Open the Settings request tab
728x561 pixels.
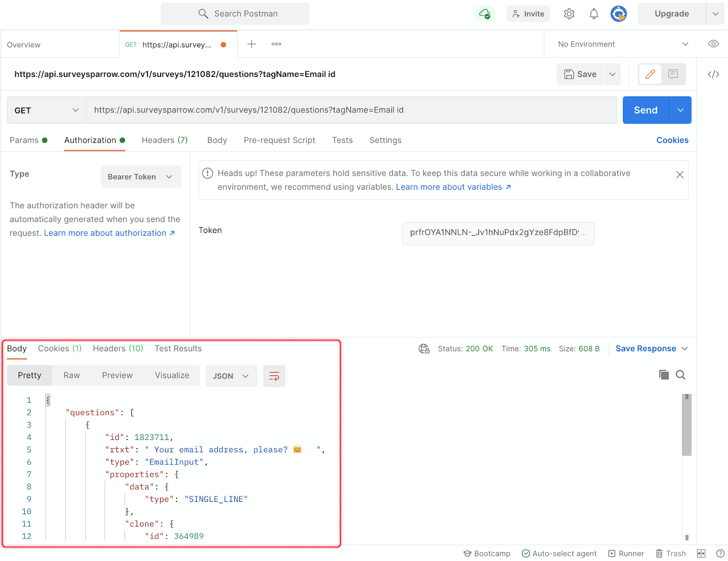tap(385, 140)
